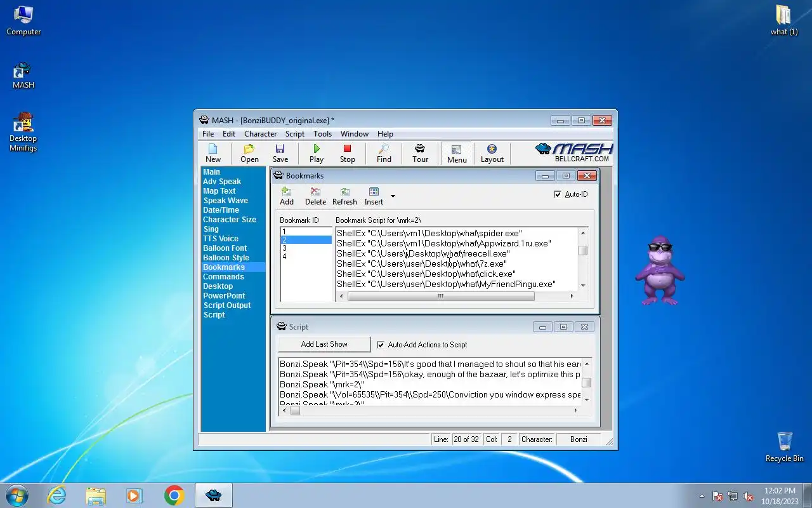Viewport: 812px width, 508px height.
Task: Select Main in the side panel
Action: pos(212,172)
